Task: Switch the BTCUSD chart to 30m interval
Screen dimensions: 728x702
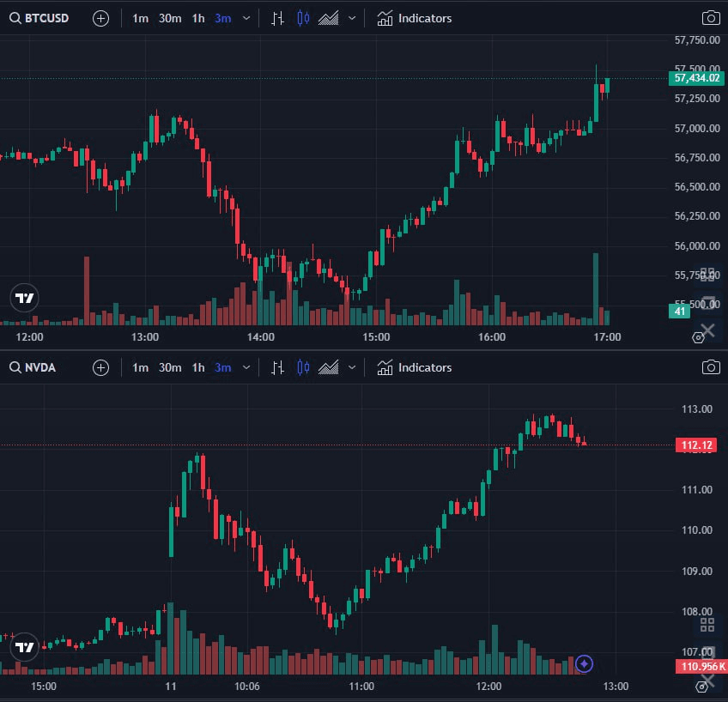Action: point(170,19)
